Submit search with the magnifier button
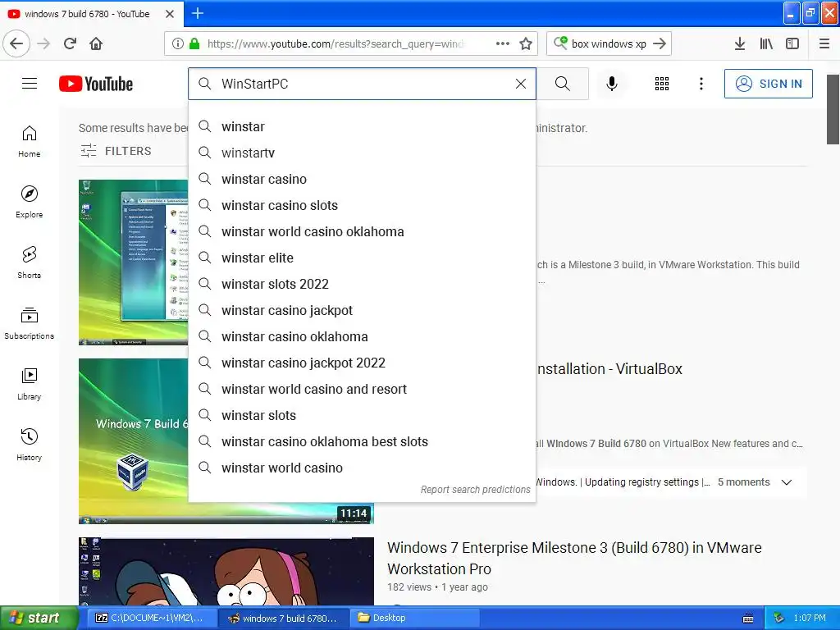This screenshot has width=840, height=630. click(563, 84)
